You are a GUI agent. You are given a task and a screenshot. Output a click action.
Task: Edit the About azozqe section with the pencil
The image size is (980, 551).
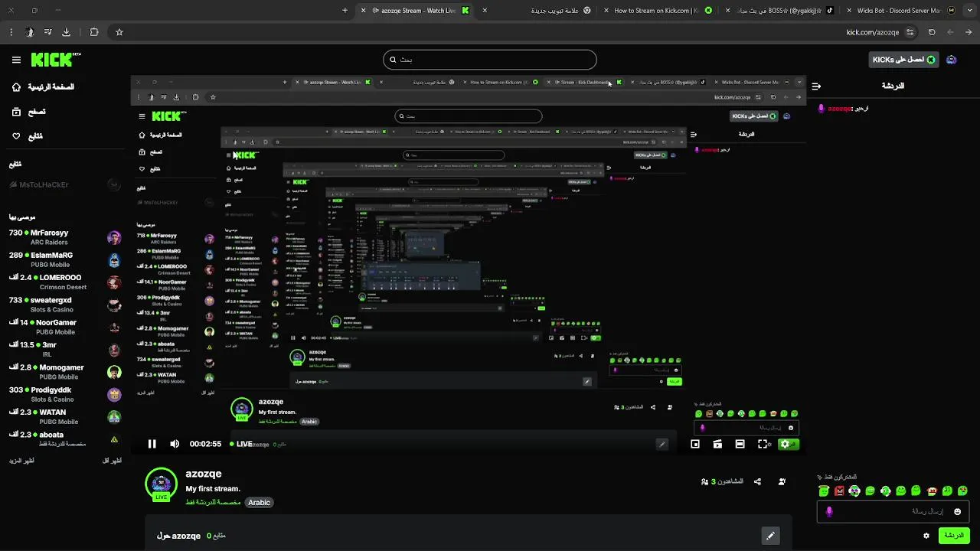pos(770,536)
